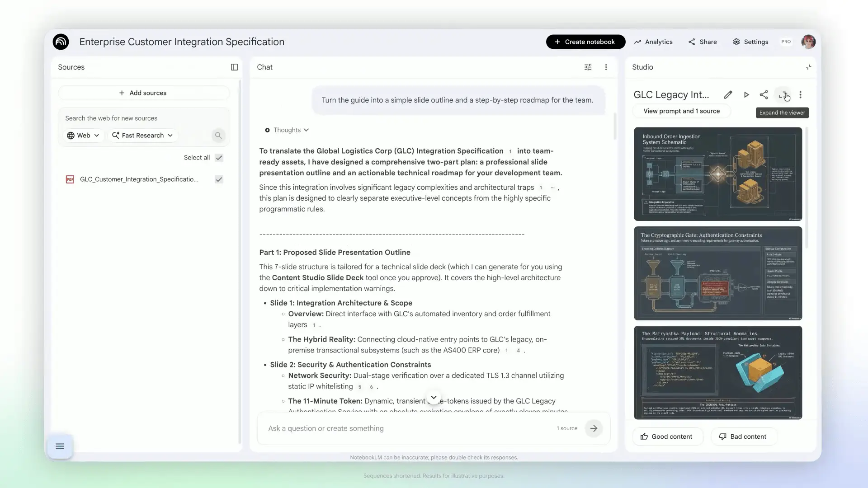
Task: View prompt and 1 source
Action: click(x=681, y=111)
